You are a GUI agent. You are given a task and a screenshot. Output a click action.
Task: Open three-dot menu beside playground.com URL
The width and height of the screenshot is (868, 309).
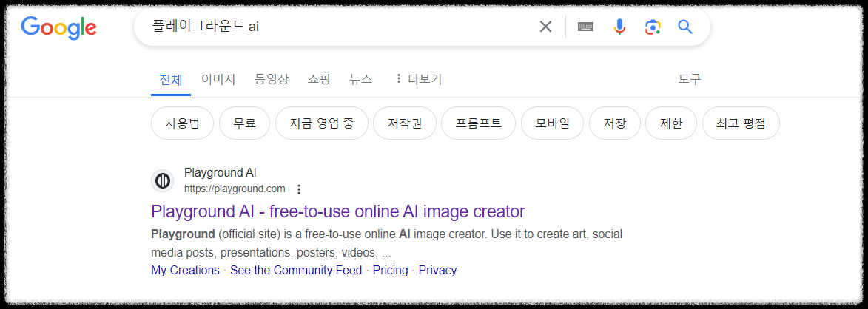click(x=299, y=189)
